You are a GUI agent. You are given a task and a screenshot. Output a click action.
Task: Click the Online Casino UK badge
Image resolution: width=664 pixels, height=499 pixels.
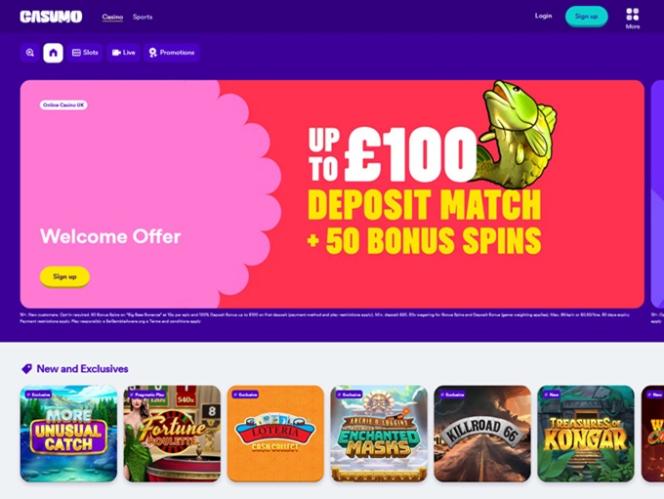[64, 105]
